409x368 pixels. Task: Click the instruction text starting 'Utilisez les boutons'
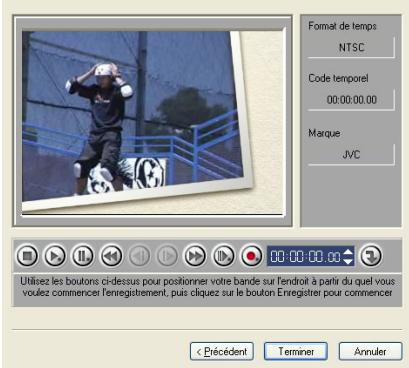[x=207, y=287]
